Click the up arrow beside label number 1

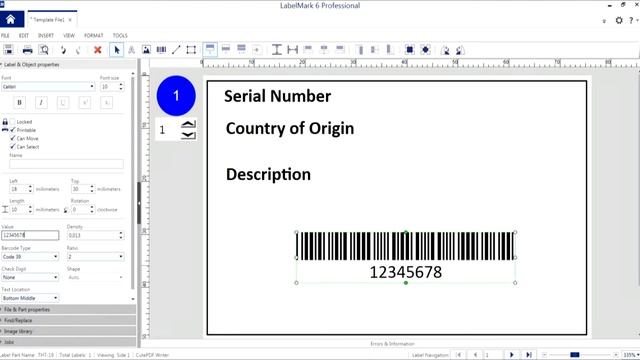[188, 124]
